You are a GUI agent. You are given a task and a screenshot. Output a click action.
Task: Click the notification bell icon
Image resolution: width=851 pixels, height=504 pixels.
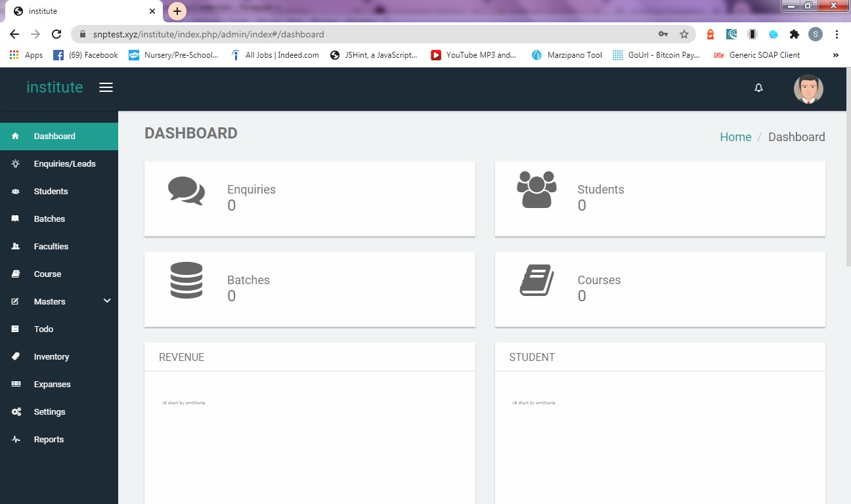pyautogui.click(x=758, y=88)
